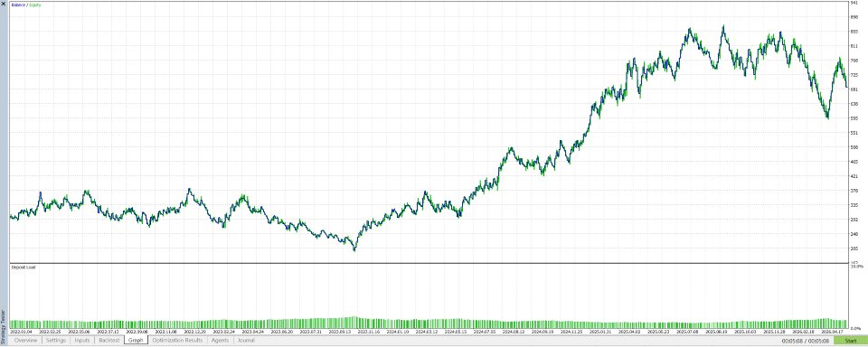Click the 2024.05.15 date axis label

pyautogui.click(x=457, y=333)
